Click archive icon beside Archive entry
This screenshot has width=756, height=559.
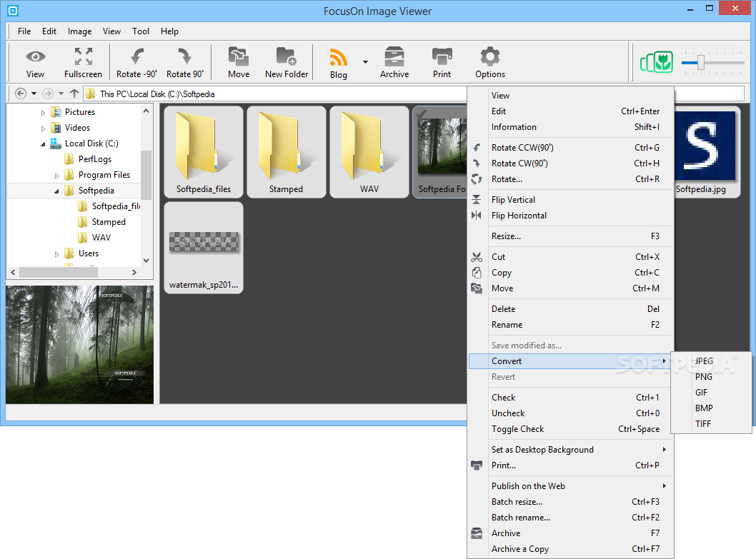point(477,533)
